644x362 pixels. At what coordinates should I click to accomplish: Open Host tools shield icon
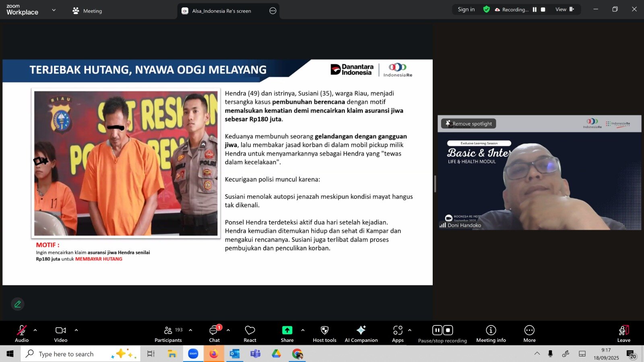coord(324,334)
